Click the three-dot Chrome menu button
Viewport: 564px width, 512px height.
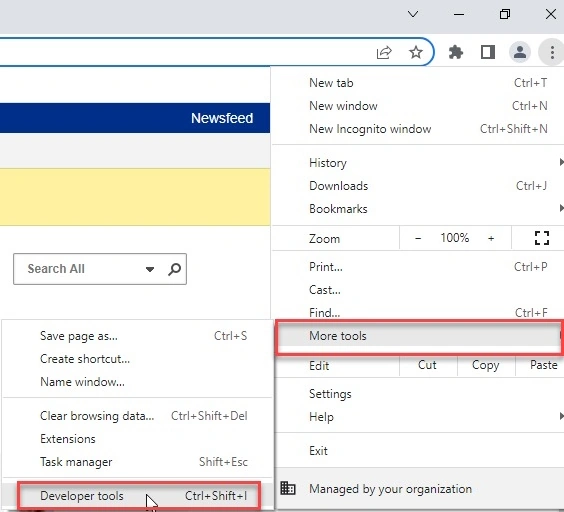[552, 53]
